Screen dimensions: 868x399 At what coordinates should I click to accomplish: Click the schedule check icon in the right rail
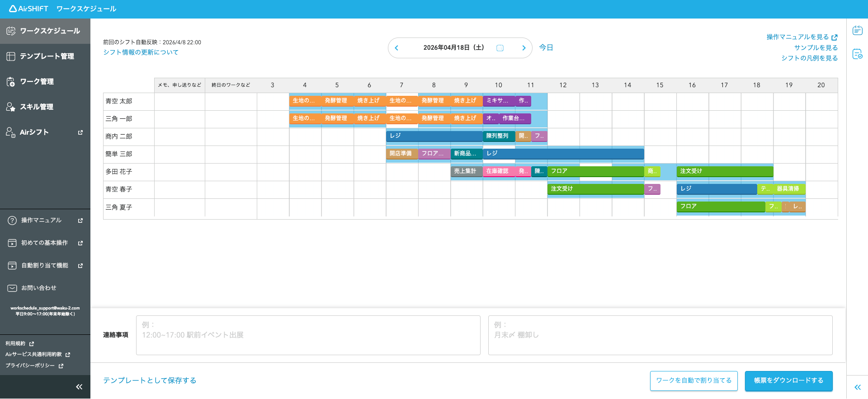[858, 54]
